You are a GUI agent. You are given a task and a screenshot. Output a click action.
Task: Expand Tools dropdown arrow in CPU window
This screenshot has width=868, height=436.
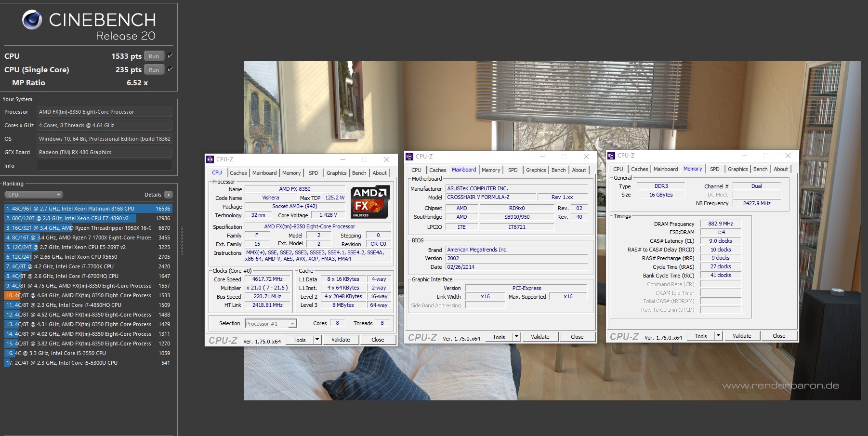tap(317, 340)
